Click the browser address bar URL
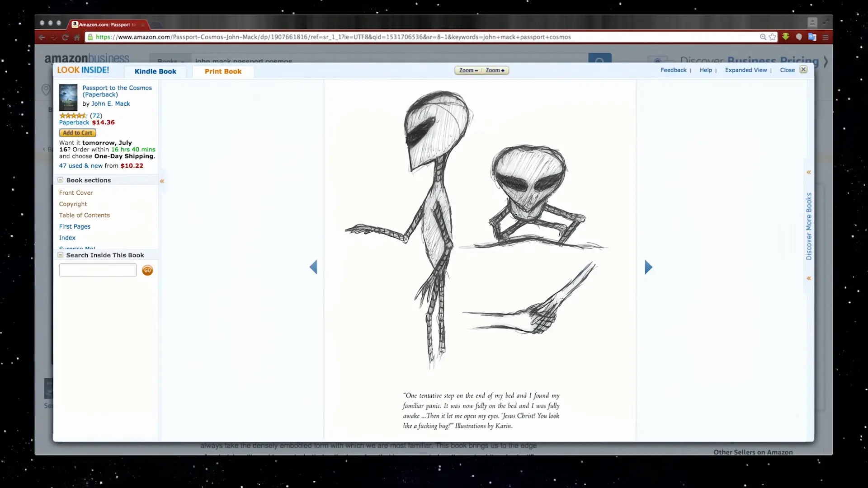868x488 pixels. click(x=333, y=37)
